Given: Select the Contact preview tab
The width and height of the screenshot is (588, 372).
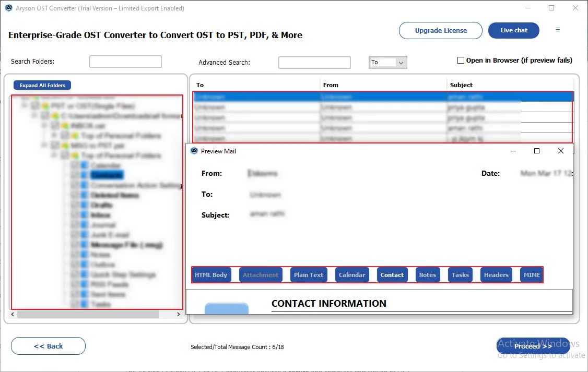Looking at the screenshot, I should [392, 275].
